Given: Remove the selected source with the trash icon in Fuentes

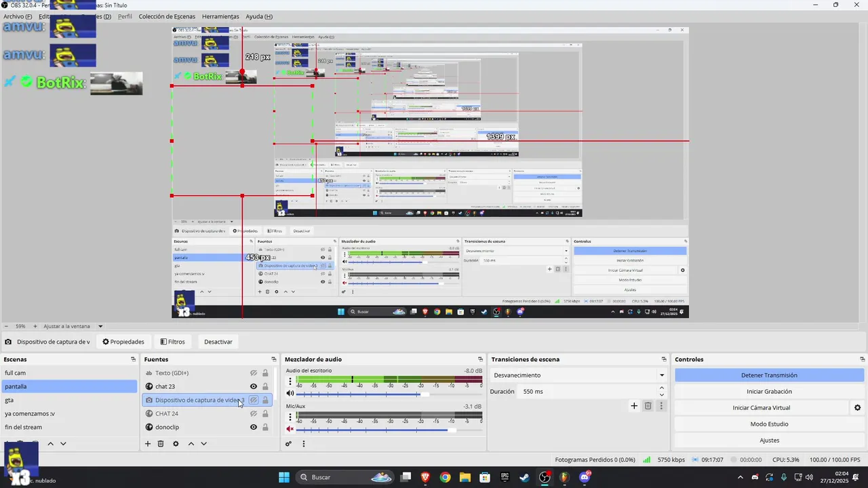Looking at the screenshot, I should click(161, 444).
